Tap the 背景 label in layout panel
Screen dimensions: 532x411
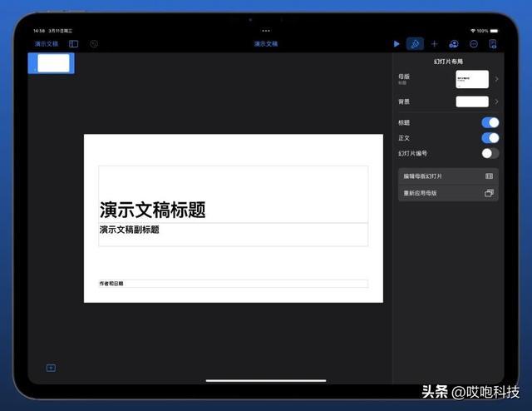pyautogui.click(x=404, y=102)
